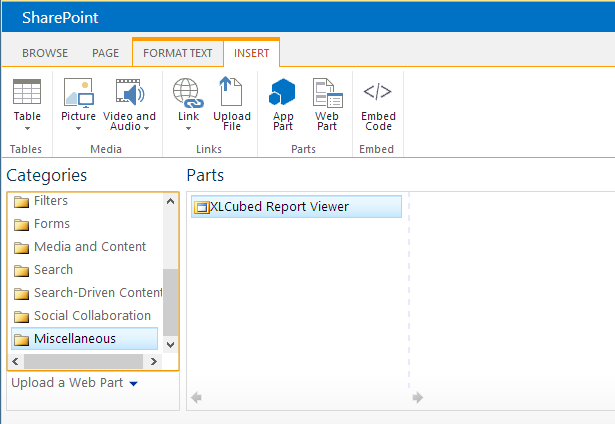Click the categories vertical scrollbar thumb
This screenshot has width=615, height=424.
tap(170, 302)
